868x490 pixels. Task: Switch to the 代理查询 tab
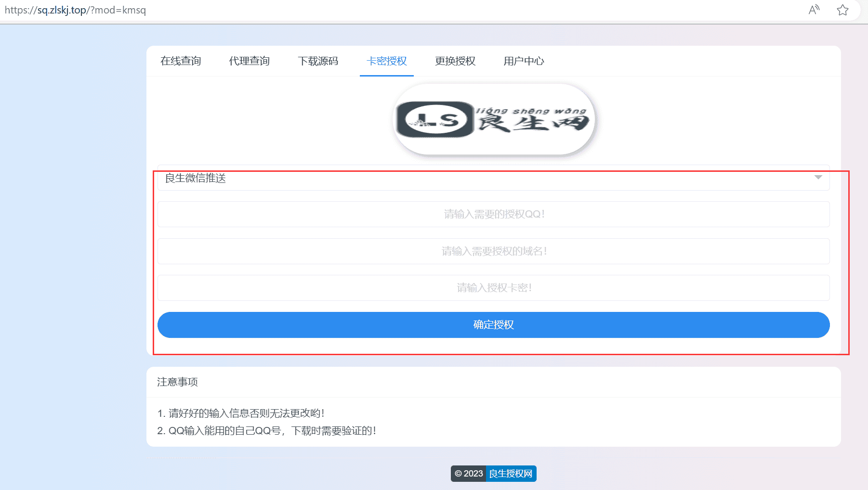coord(249,61)
